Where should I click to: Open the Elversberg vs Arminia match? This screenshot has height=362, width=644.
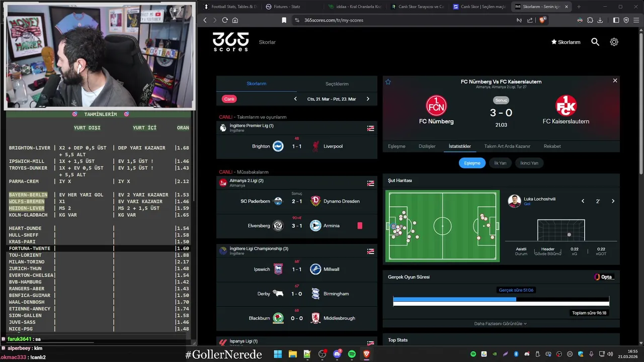coord(297,226)
